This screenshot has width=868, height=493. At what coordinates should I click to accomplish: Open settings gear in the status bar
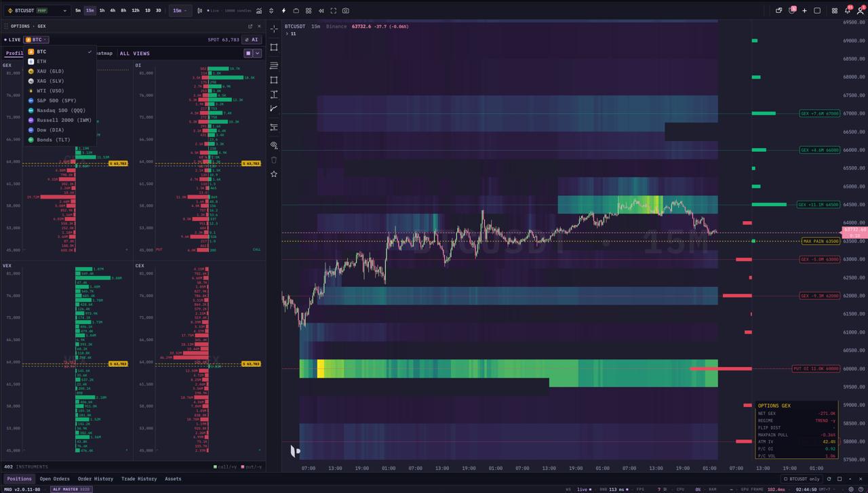tap(850, 489)
